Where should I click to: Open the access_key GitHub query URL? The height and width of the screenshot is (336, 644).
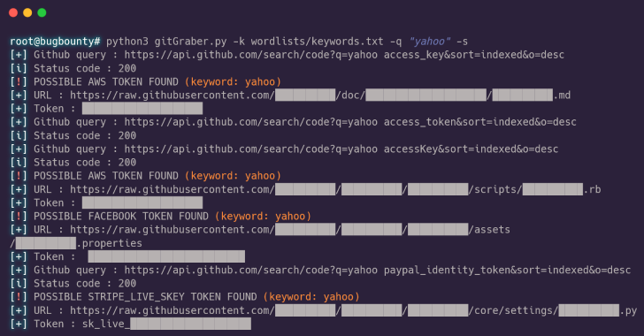[344, 55]
